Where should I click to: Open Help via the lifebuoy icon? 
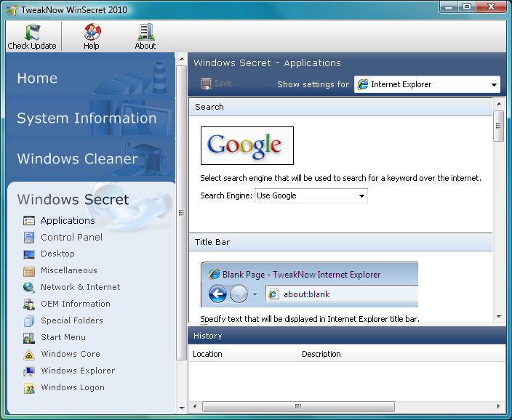click(92, 32)
